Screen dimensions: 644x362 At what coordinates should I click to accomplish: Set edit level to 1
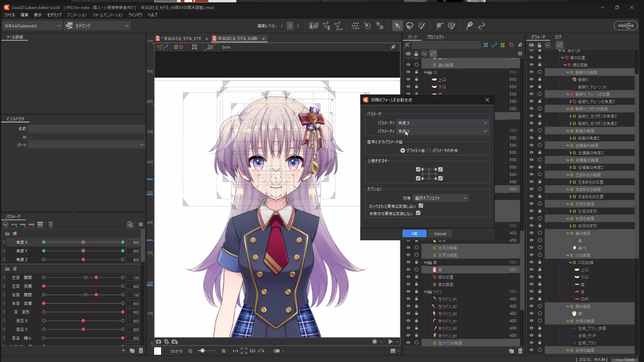tap(281, 26)
